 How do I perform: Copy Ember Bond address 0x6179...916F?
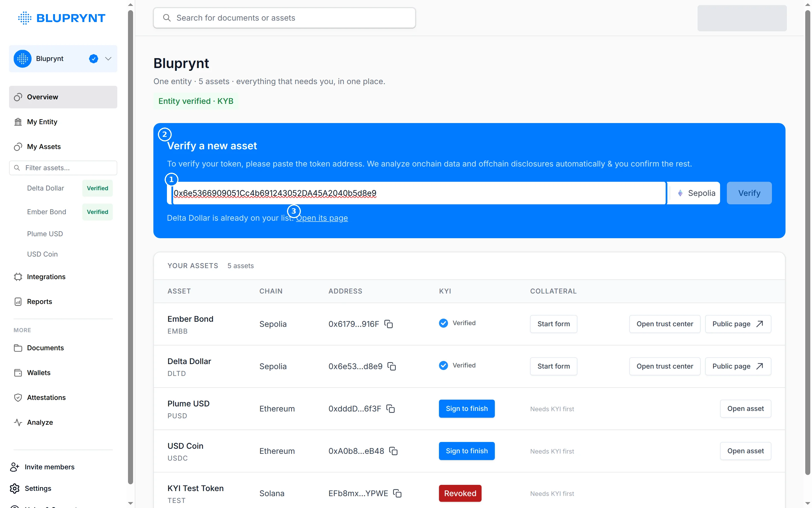[389, 324]
